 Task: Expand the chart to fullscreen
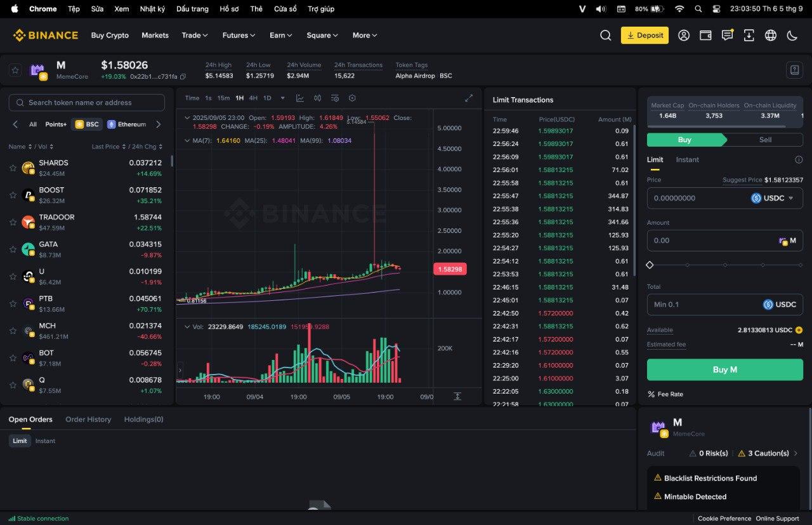coord(469,98)
